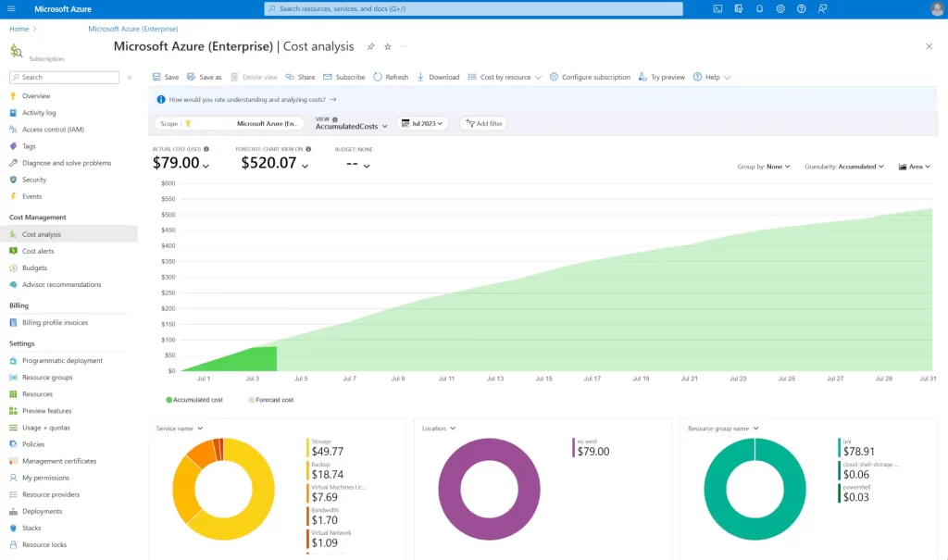Click the Refresh toolbar button
The image size is (948, 560).
391,78
